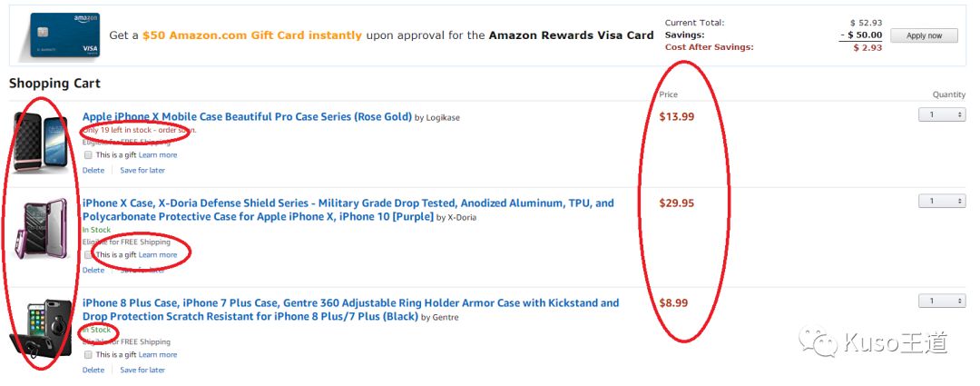Check 'This is a gift' for Logikase case

[89, 155]
